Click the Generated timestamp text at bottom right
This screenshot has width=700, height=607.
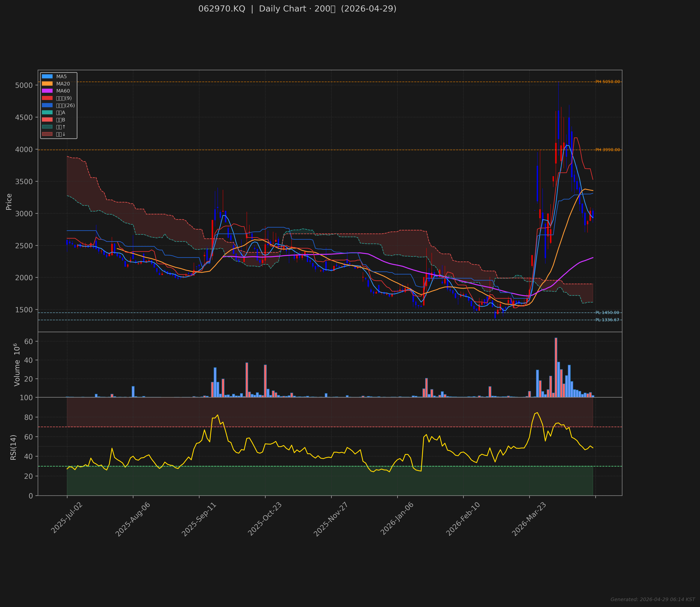[x=652, y=600]
